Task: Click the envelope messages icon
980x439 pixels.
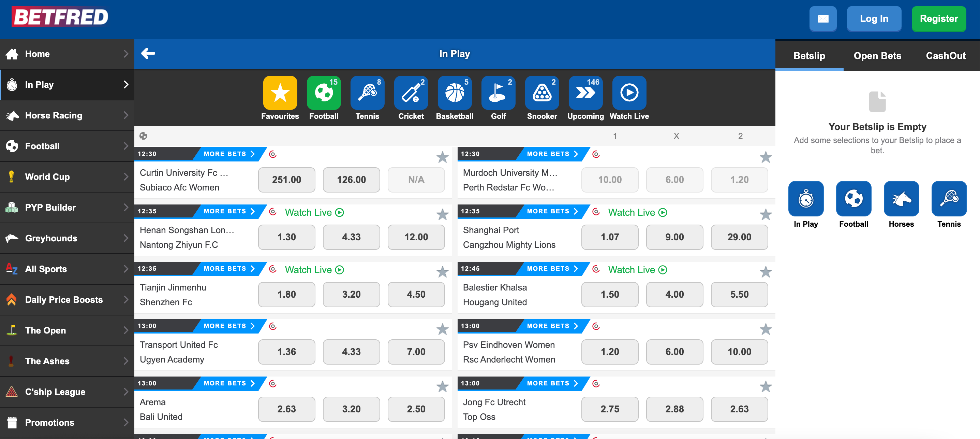Action: pos(822,19)
